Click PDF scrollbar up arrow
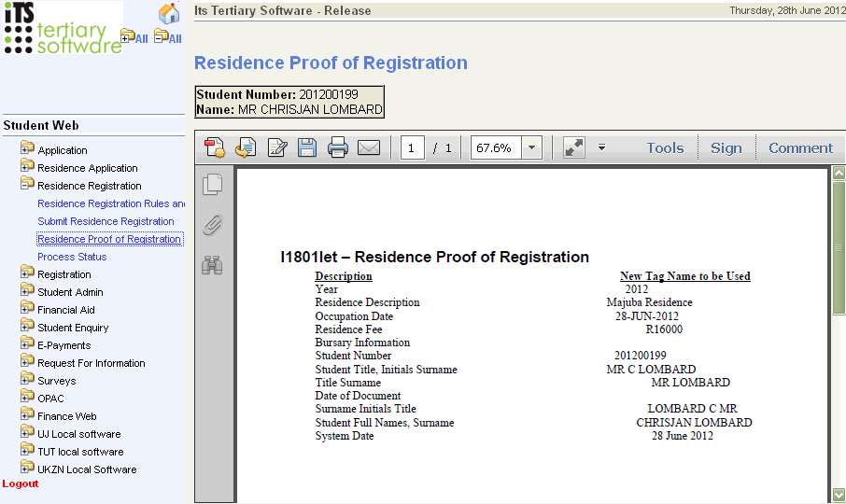The image size is (846, 504). point(839,173)
